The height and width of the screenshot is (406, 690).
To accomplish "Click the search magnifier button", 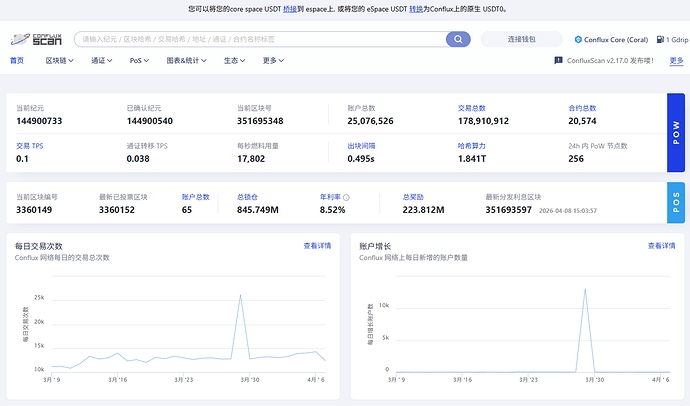I will [x=458, y=40].
